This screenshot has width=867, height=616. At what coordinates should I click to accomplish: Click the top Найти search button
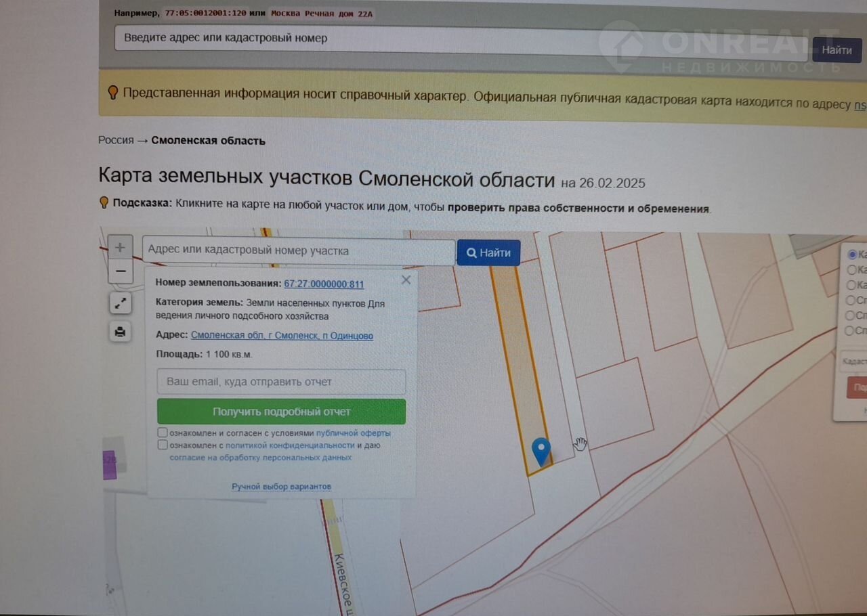pyautogui.click(x=837, y=50)
